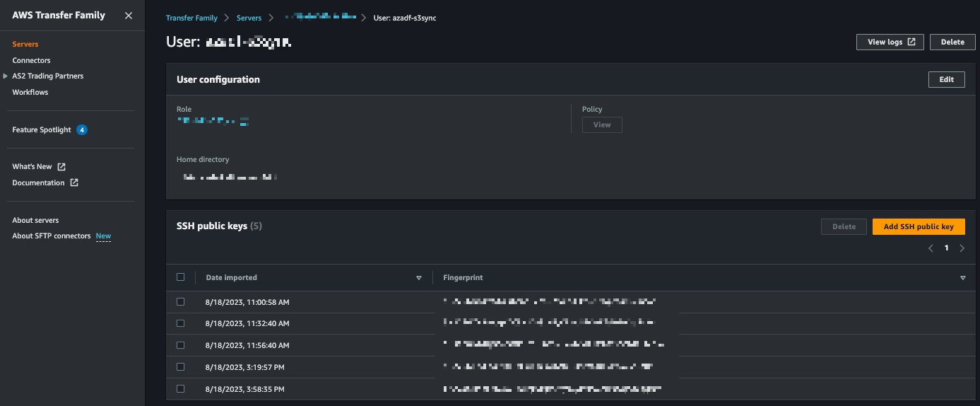Image resolution: width=980 pixels, height=406 pixels.
Task: Open Documentation link
Action: coord(38,182)
